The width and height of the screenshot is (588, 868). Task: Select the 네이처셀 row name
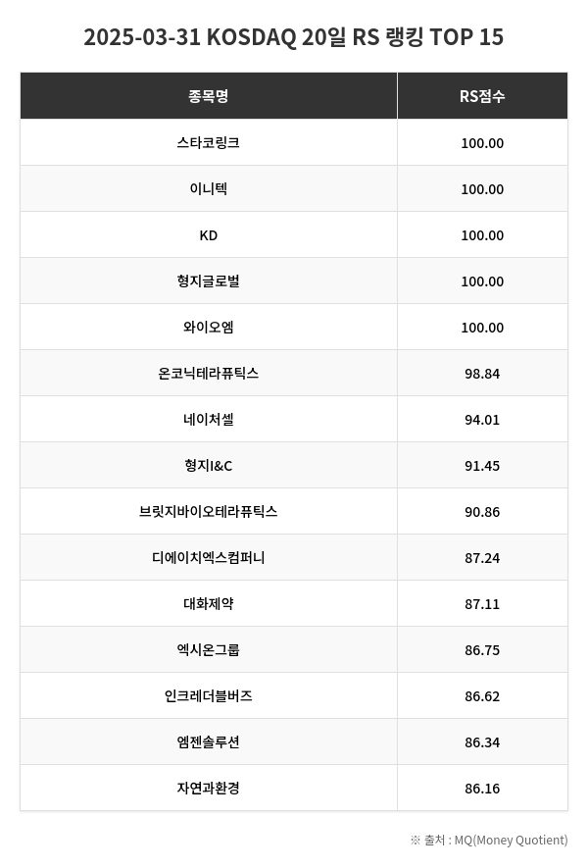(x=208, y=420)
